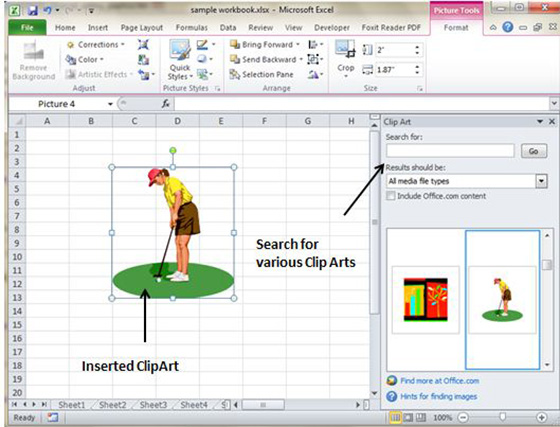The height and width of the screenshot is (427, 560).
Task: Switch to the Home tab
Action: [x=65, y=27]
